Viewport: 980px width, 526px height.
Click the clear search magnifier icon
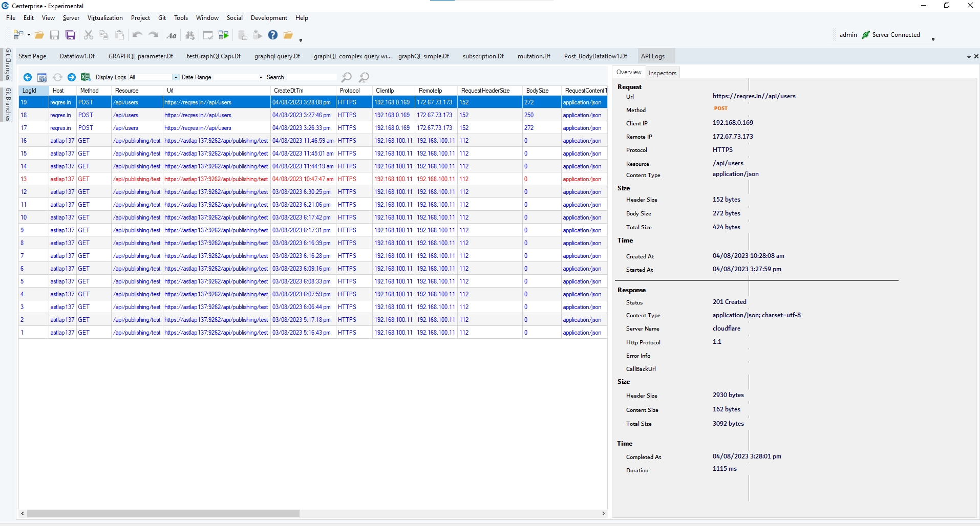pyautogui.click(x=364, y=77)
